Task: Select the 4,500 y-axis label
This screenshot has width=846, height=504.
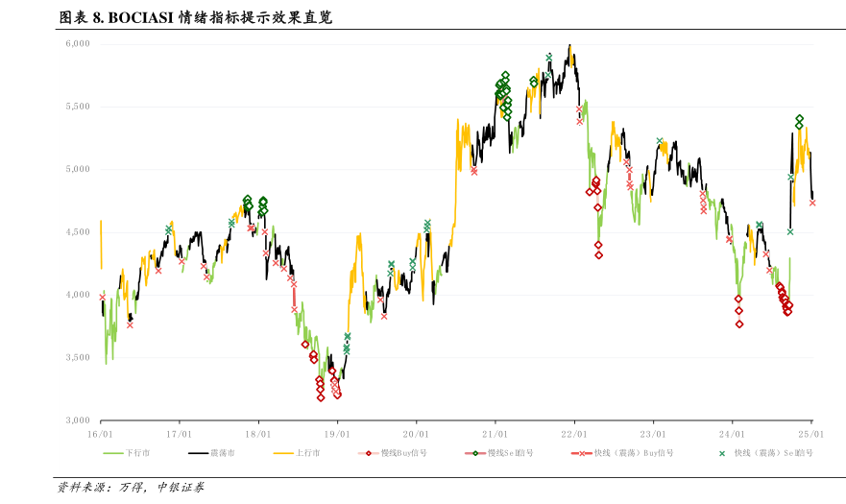Action: coord(78,231)
